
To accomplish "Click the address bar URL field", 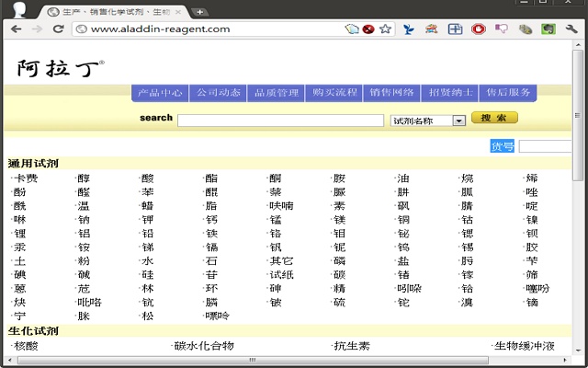I will [210, 29].
